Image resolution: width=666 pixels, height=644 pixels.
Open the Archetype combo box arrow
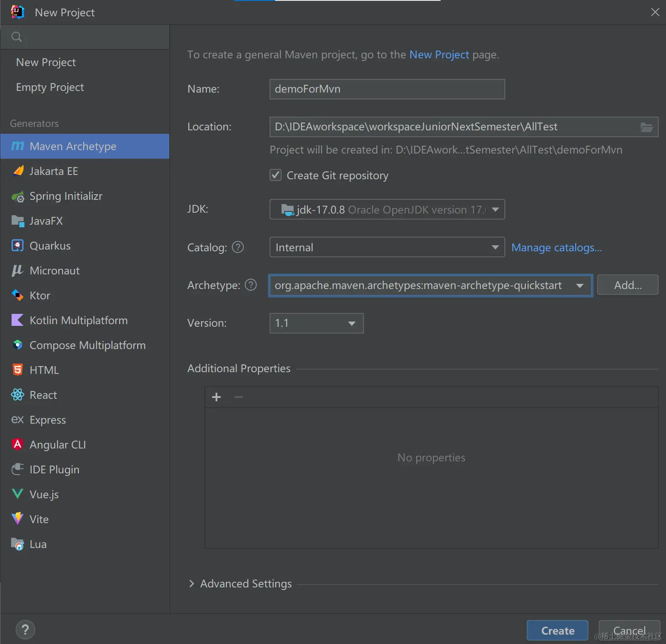[580, 286]
